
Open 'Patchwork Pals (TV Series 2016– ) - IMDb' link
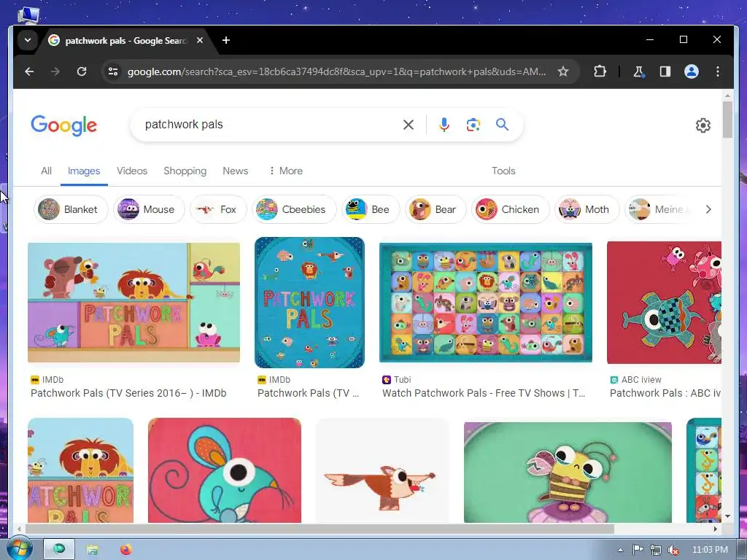click(x=128, y=393)
